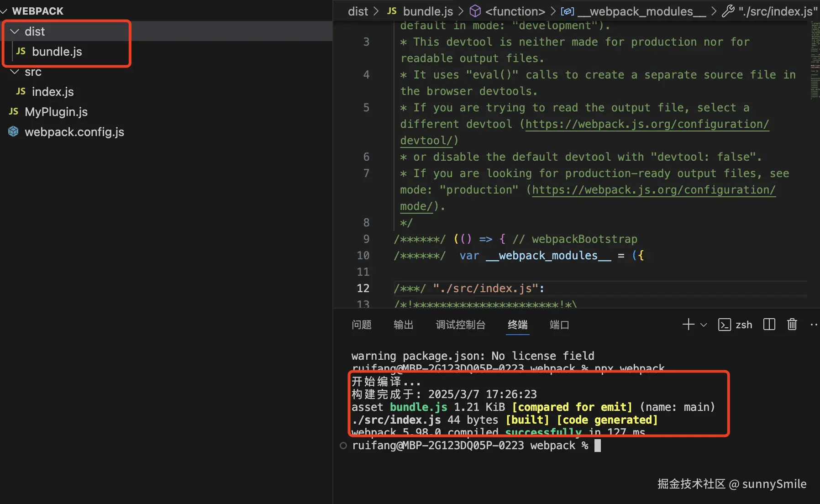Switch to the 输出 panel tab
Viewport: 820px width, 504px height.
click(x=404, y=325)
